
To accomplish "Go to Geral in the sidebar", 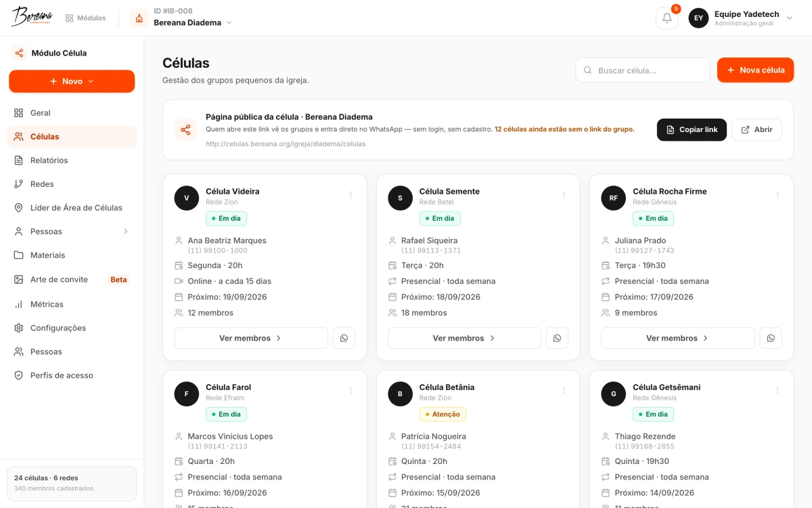I will (72, 113).
